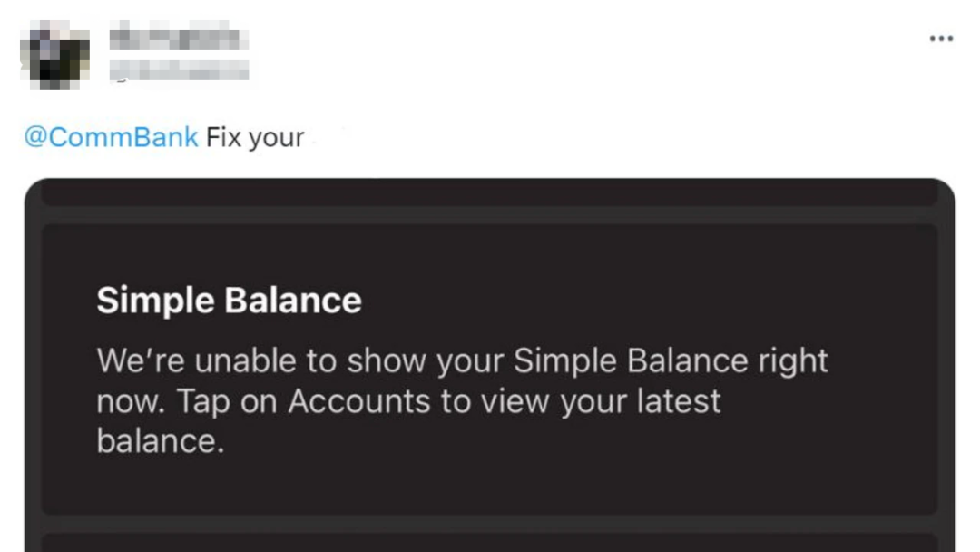Click the word 'Balance' in the heading
The height and width of the screenshot is (552, 980).
[x=293, y=300]
